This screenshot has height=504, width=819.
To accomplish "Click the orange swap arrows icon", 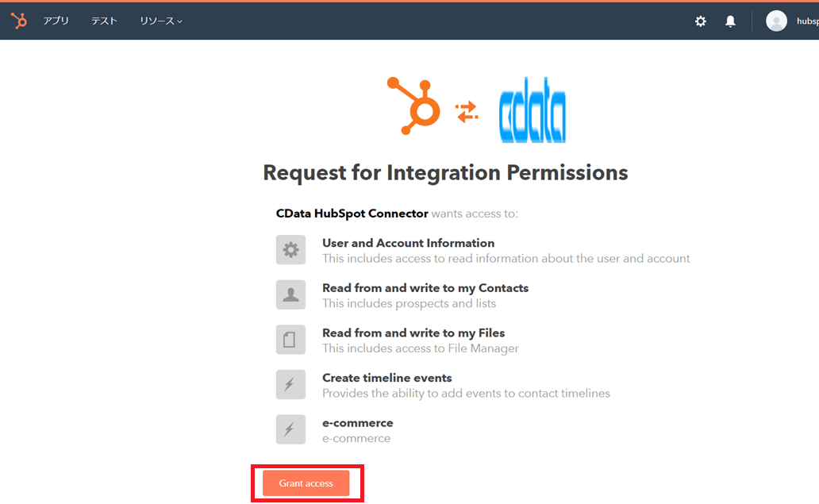I will click(467, 112).
